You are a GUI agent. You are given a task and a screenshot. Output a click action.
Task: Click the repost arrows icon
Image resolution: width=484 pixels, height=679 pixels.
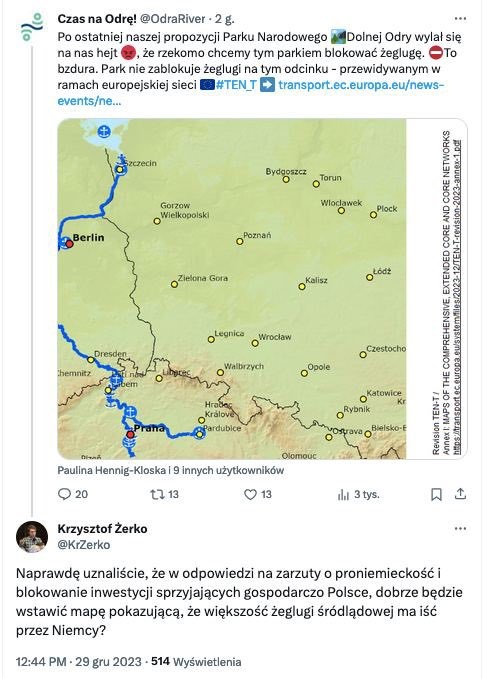pos(156,494)
